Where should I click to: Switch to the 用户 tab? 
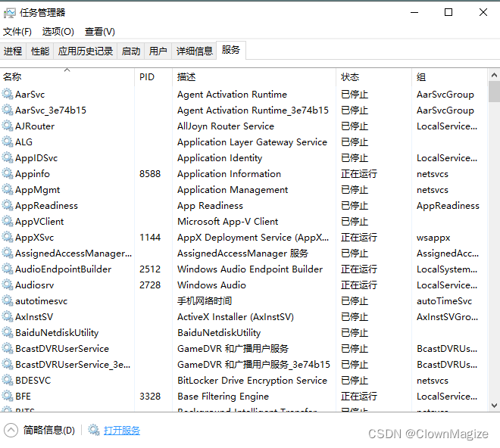pyautogui.click(x=158, y=51)
